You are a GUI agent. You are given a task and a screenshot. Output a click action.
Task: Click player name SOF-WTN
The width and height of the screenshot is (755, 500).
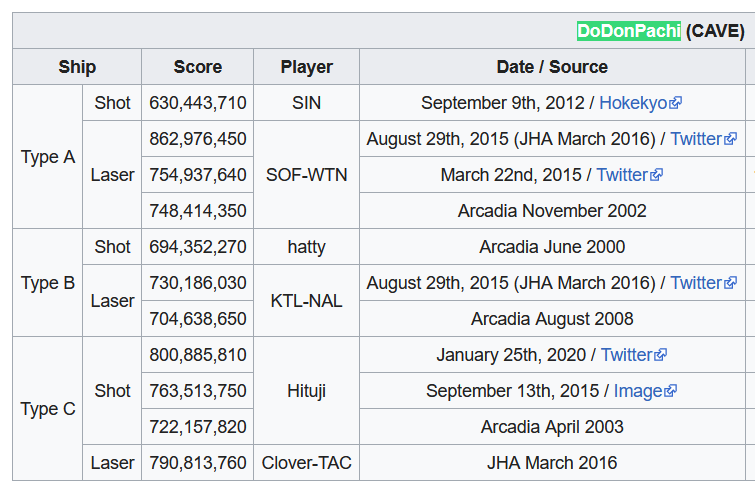coord(306,175)
